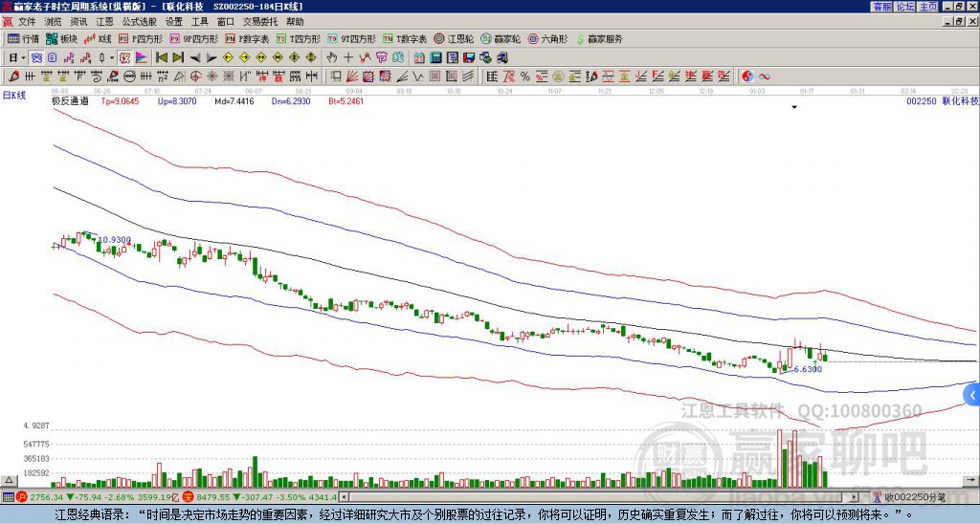The image size is (980, 524).
Task: Open the 交易委托 menu
Action: point(260,22)
